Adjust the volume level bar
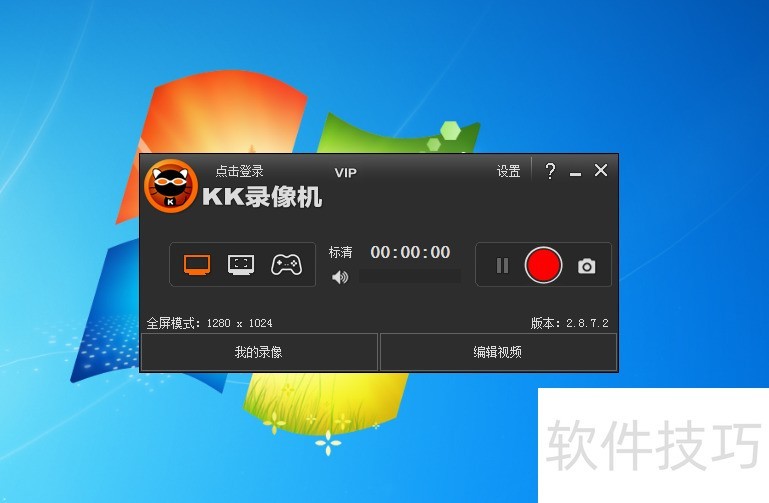The height and width of the screenshot is (503, 769). click(410, 276)
